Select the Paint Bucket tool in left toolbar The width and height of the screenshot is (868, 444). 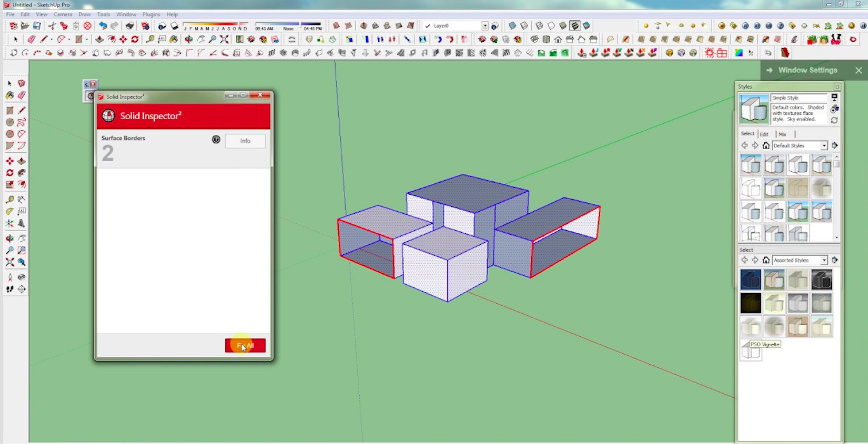10,95
